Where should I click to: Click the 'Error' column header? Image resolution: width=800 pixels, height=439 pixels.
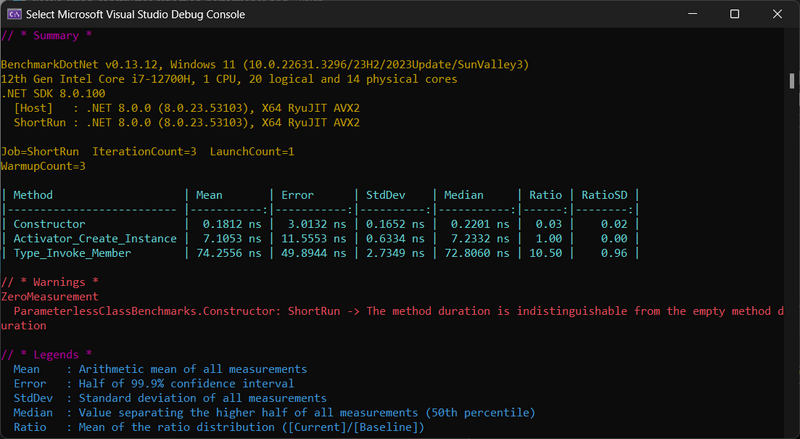[297, 195]
